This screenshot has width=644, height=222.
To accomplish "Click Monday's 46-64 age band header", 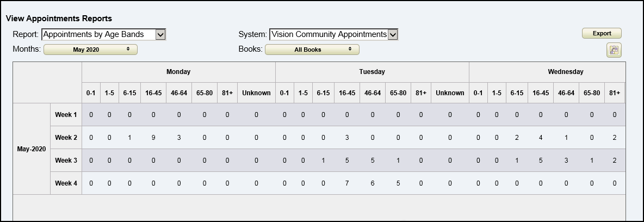I will [x=178, y=93].
